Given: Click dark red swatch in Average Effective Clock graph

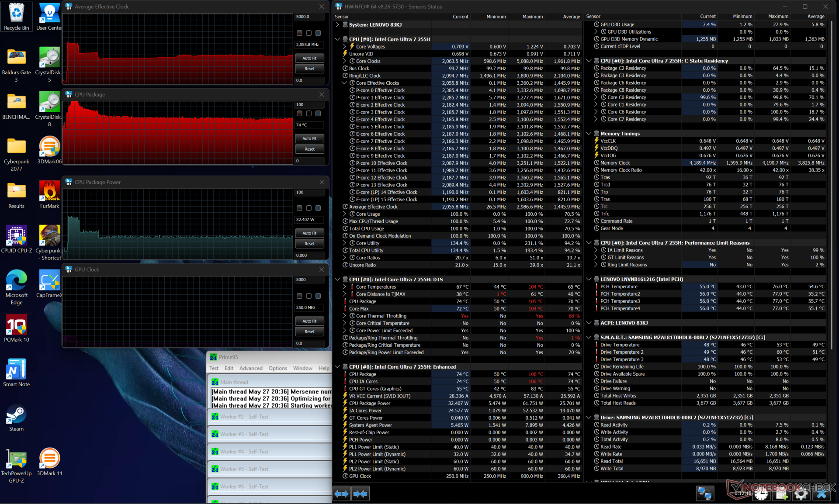Looking at the screenshot, I should point(299,33).
